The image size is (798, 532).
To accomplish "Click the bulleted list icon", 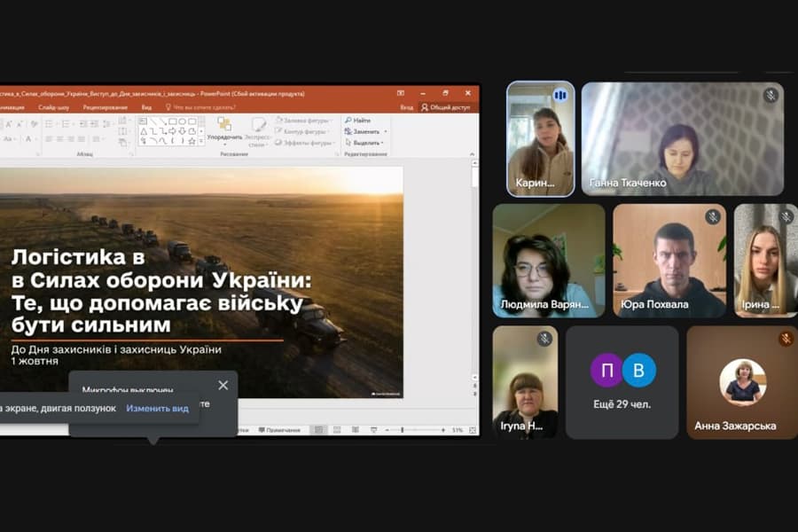I will (50, 124).
